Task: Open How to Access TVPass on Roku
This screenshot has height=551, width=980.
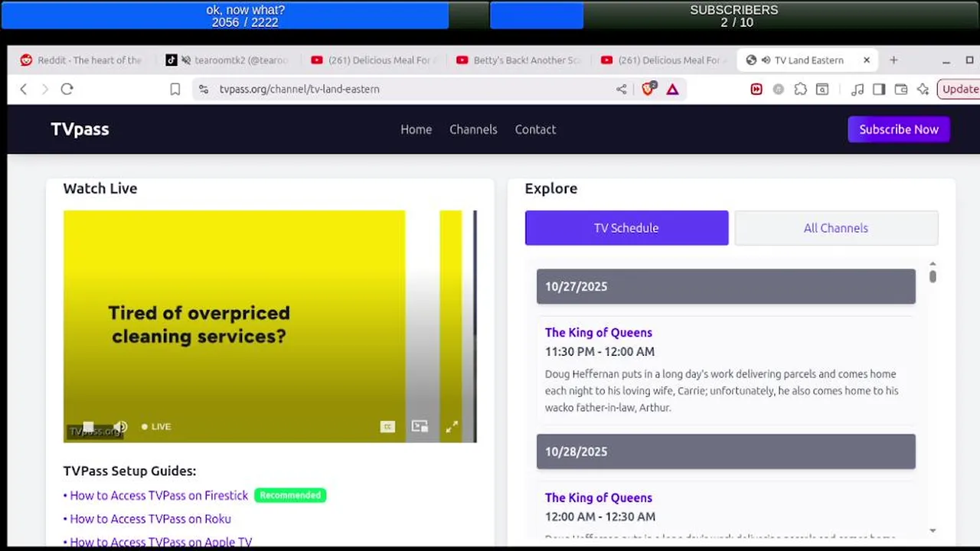Action: [150, 519]
